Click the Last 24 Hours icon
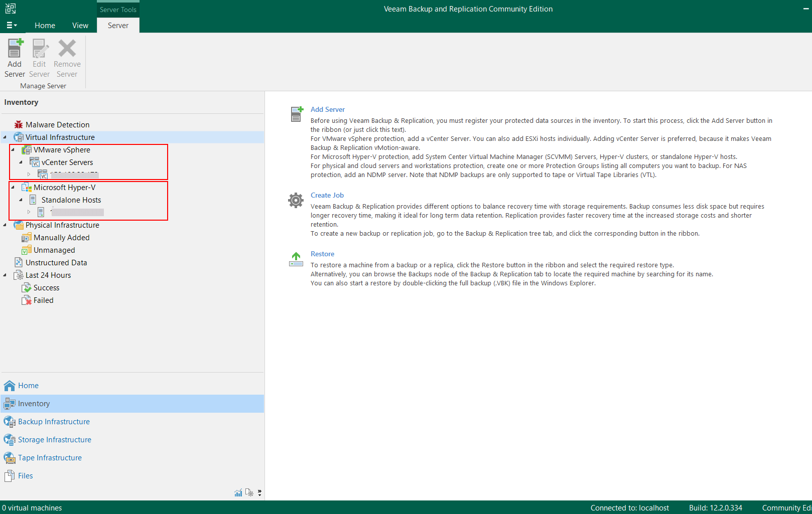Screen dimensions: 812x514 point(19,275)
